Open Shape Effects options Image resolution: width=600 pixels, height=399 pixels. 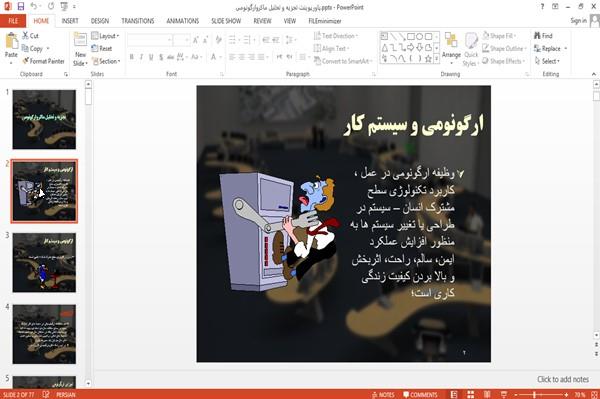(x=504, y=61)
